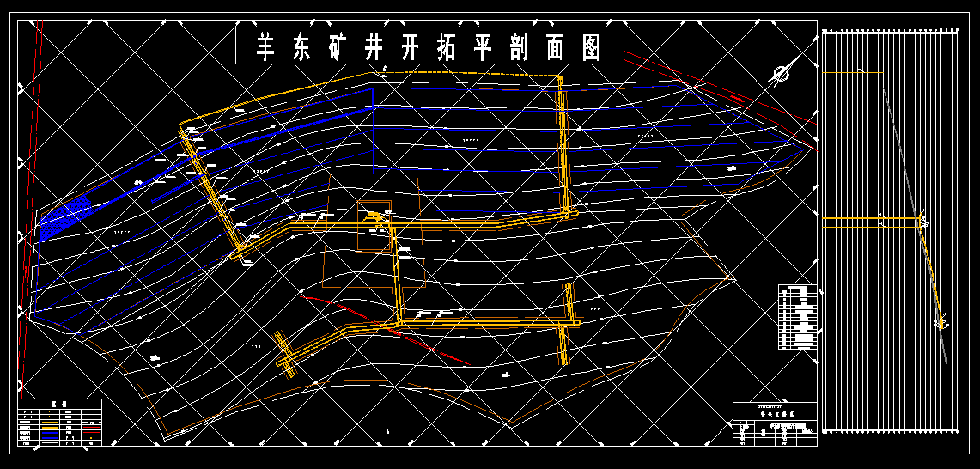Select the inner orange square at map center
The width and height of the screenshot is (980, 469).
(374, 227)
